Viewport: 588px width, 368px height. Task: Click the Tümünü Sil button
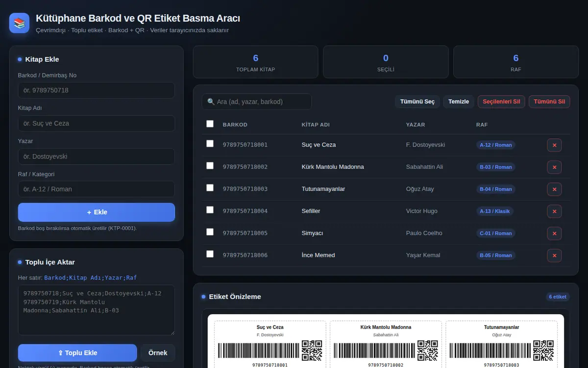tap(549, 102)
